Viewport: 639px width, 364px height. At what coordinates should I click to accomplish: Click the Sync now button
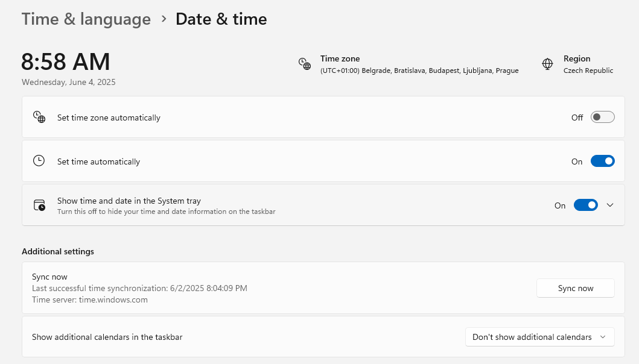[575, 288]
